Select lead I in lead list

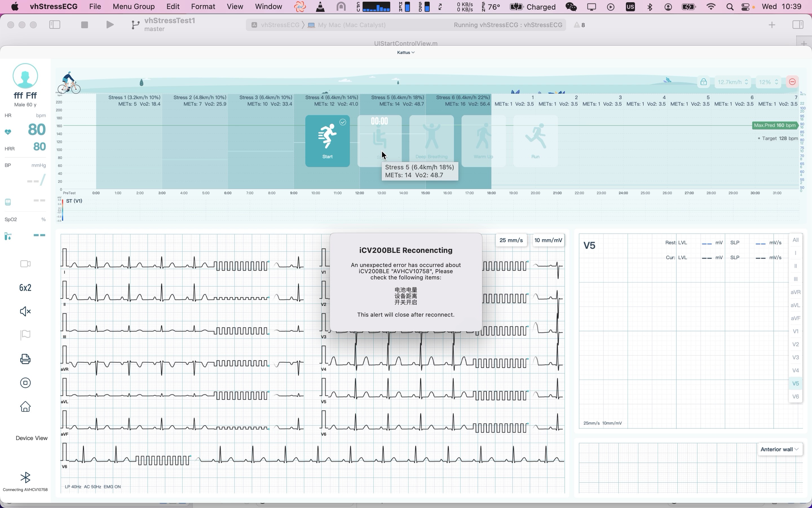pos(796,253)
